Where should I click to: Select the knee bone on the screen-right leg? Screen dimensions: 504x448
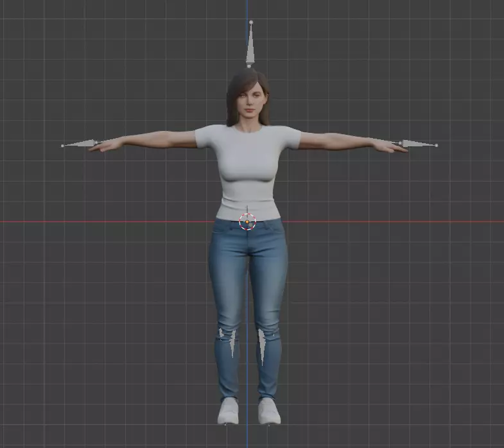(261, 345)
